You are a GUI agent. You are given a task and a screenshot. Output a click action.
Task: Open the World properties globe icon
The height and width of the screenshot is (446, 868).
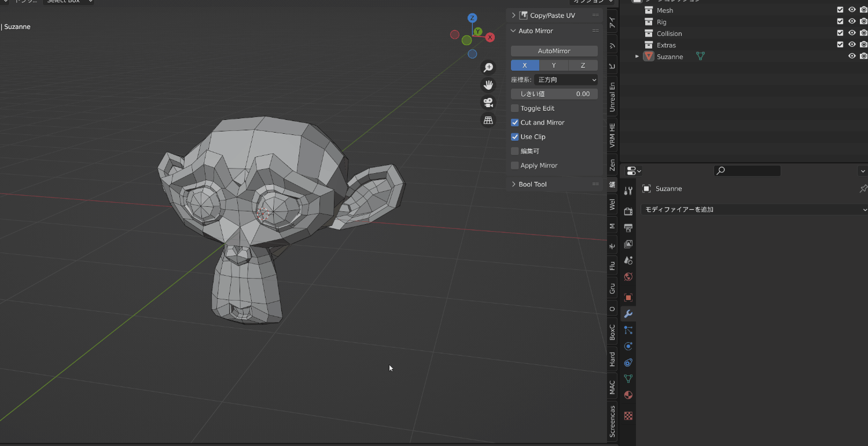tap(628, 277)
